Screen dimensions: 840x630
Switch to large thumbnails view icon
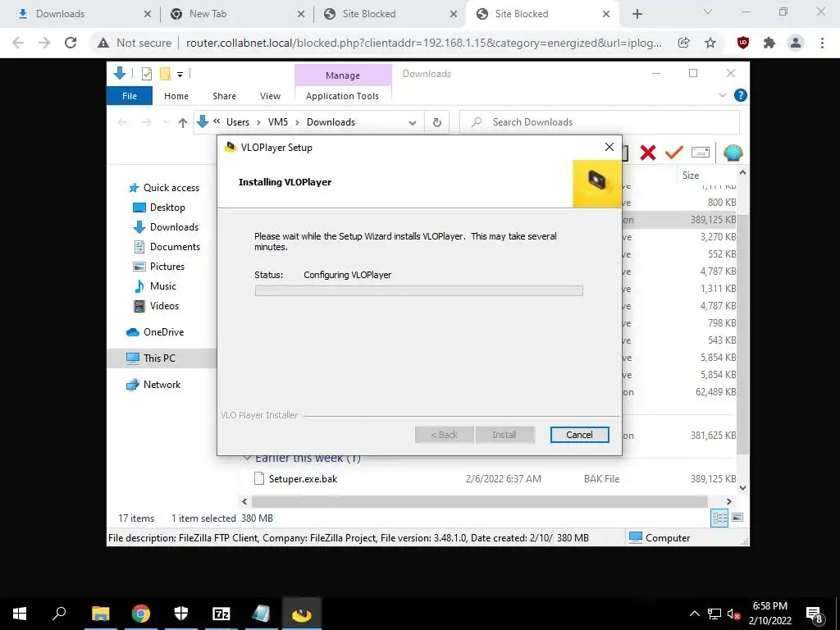(737, 518)
